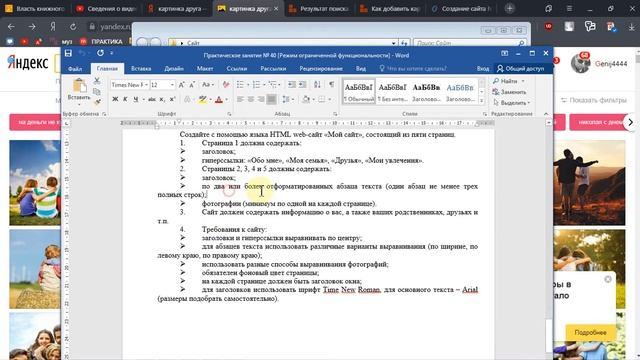Apply superscript formatting (x²)
Screen dimensions: 640x360
coord(172,99)
